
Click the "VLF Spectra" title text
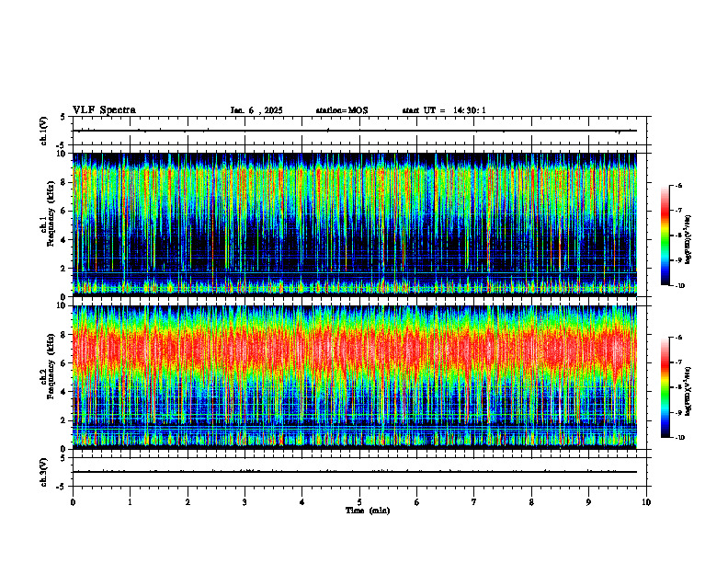pyautogui.click(x=104, y=110)
